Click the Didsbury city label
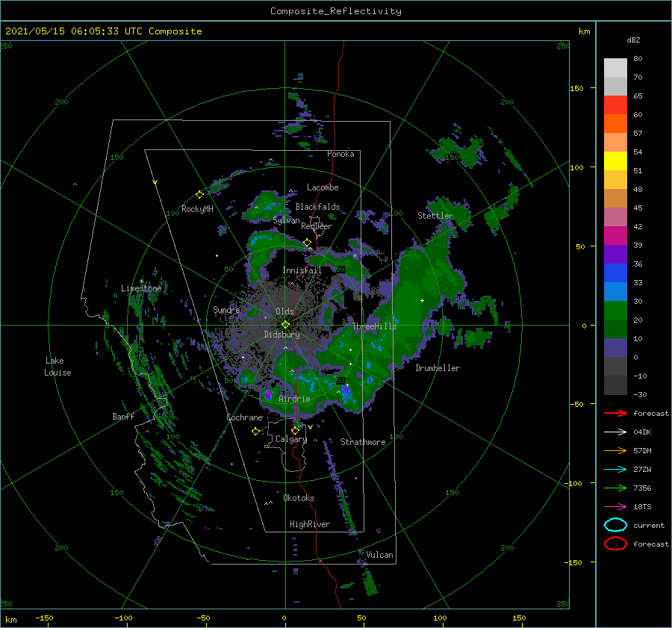Screen dimensions: 672x628 pyautogui.click(x=281, y=335)
